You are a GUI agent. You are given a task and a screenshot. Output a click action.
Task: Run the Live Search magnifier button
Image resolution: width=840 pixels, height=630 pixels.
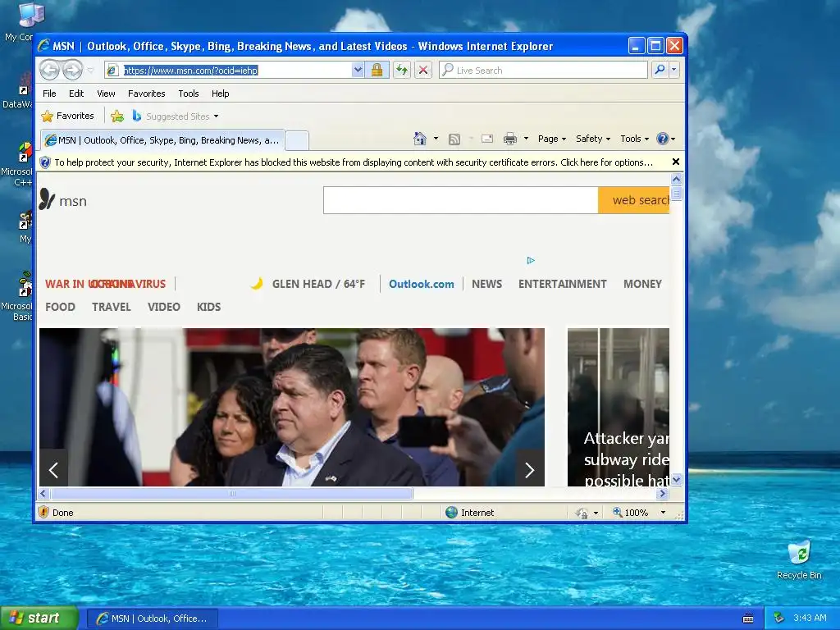[x=660, y=70]
